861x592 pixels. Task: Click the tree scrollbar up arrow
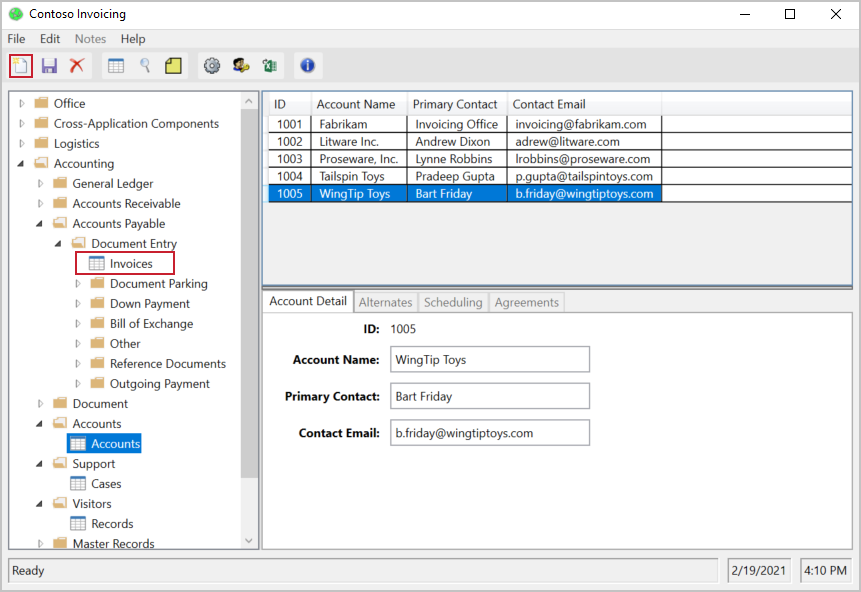249,101
